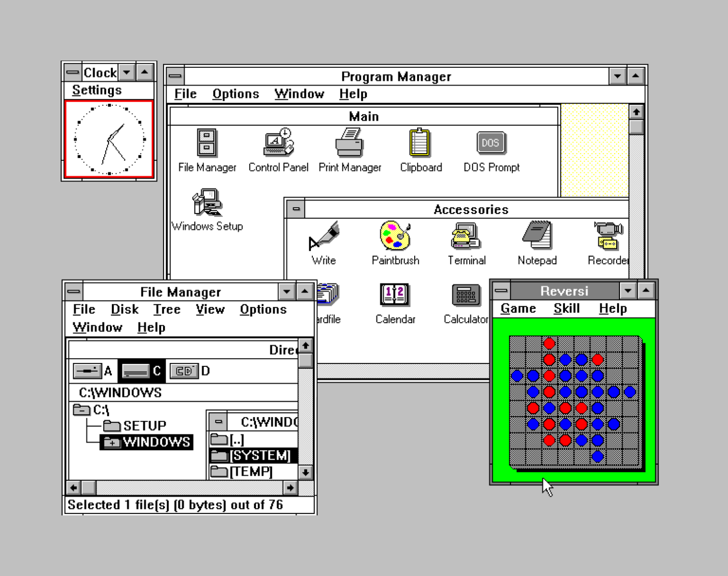Select drive C in the drive bar
This screenshot has height=576, width=728.
click(136, 371)
